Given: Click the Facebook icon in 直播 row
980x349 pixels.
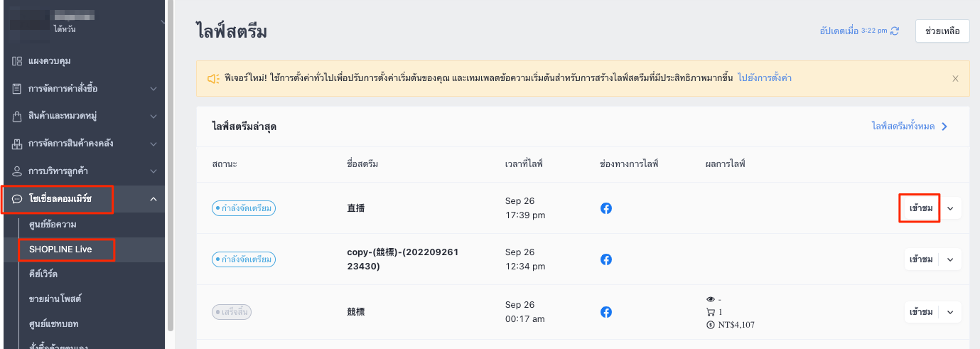Looking at the screenshot, I should click(x=606, y=208).
